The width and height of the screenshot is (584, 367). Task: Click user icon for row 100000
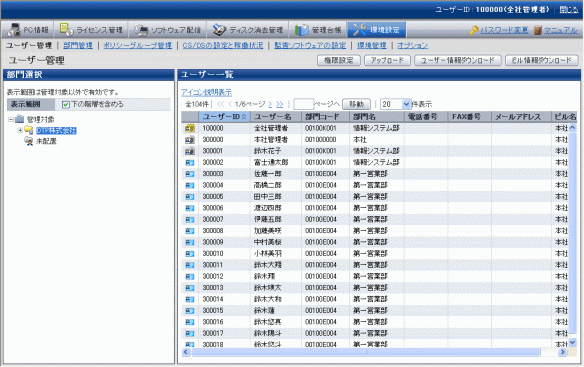click(x=190, y=129)
